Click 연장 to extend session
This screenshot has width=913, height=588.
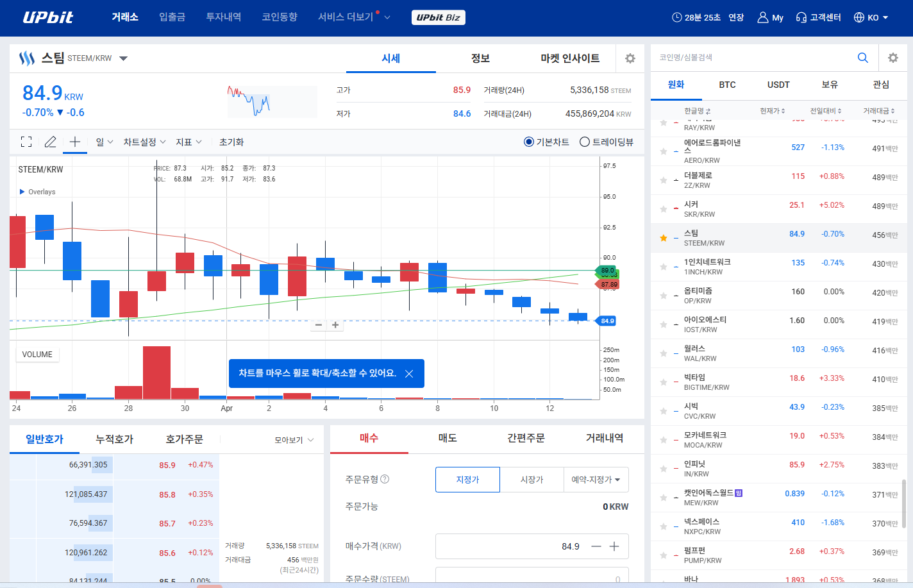(x=736, y=17)
